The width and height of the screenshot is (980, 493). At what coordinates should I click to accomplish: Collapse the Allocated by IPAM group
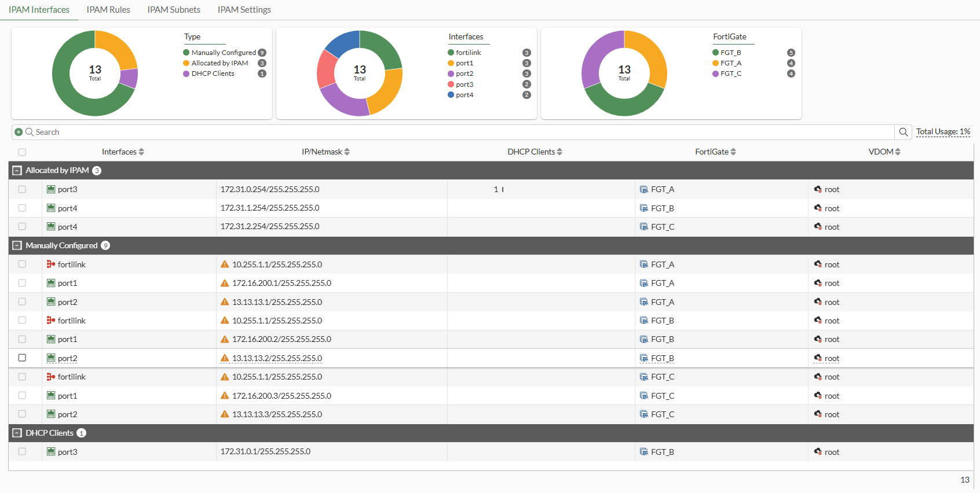pos(17,171)
